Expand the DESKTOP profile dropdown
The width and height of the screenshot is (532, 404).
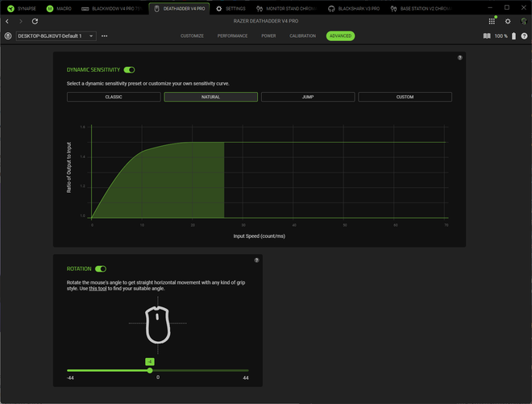[56, 35]
